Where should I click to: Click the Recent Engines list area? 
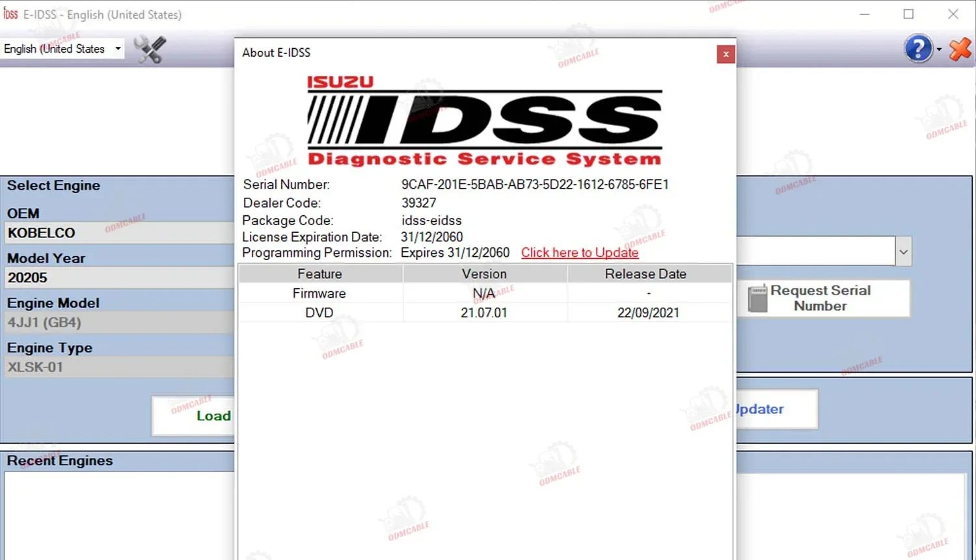coord(120,515)
